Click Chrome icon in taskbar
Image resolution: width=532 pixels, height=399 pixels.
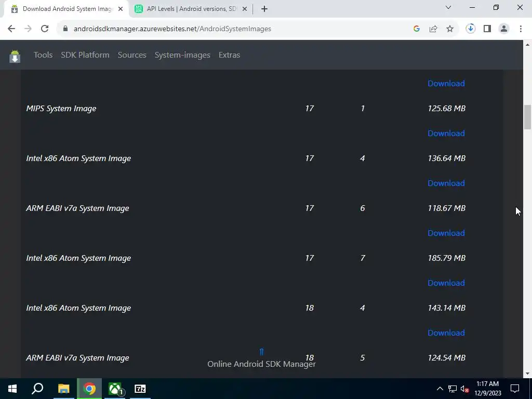tap(89, 389)
